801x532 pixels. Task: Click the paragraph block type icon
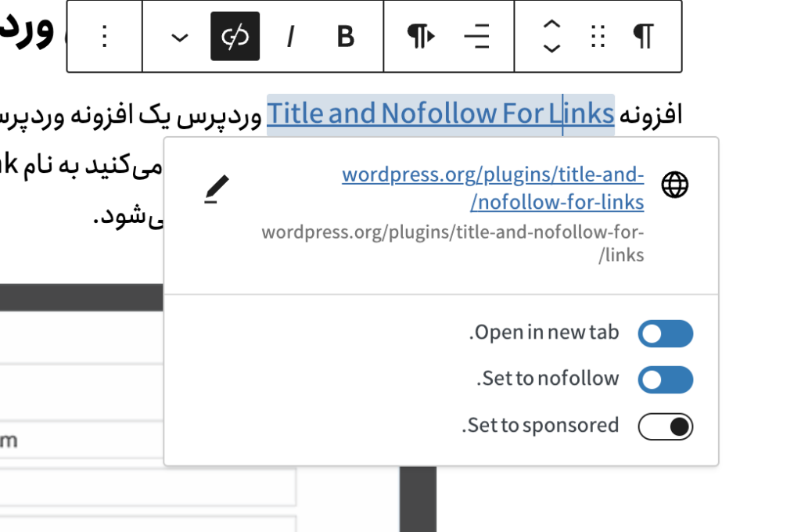[644, 36]
